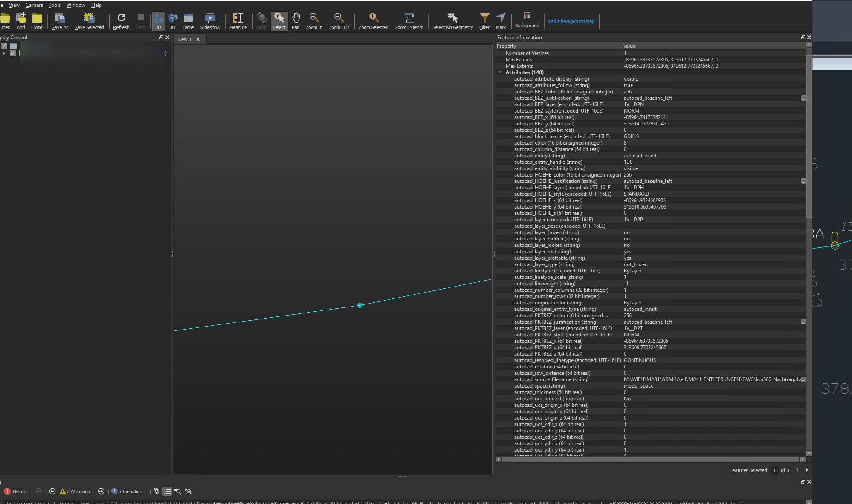This screenshot has width=852, height=504.
Task: Click the Close dataset toolbar icon
Action: pyautogui.click(x=37, y=21)
